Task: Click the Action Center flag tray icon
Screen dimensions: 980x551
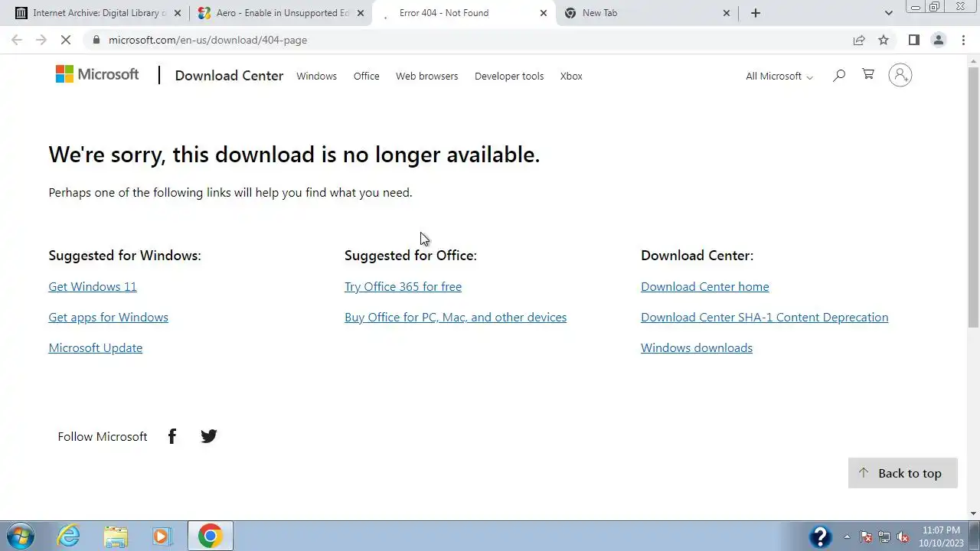Action: (x=866, y=536)
